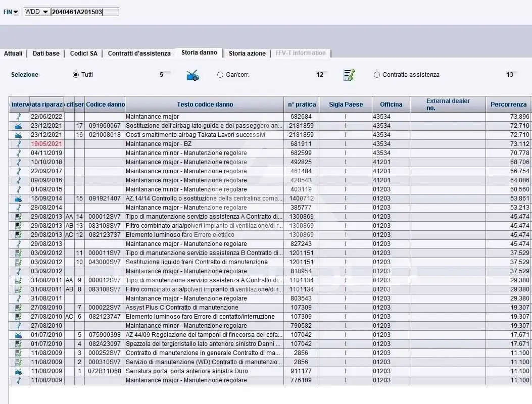The height and width of the screenshot is (404, 532).
Task: Click Elemento luminoso faro Errore elettrico text
Action: [x=180, y=235]
